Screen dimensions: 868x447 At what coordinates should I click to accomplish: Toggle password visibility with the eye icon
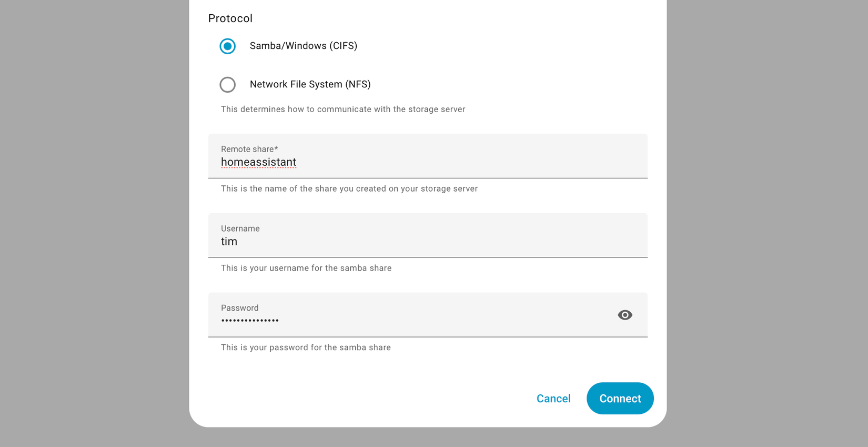(625, 315)
